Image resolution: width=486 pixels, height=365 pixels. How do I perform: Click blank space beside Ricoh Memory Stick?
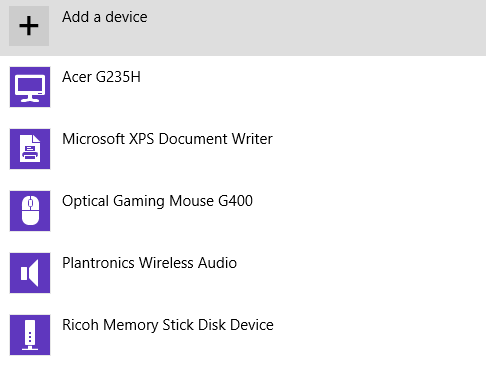pyautogui.click(x=380, y=335)
